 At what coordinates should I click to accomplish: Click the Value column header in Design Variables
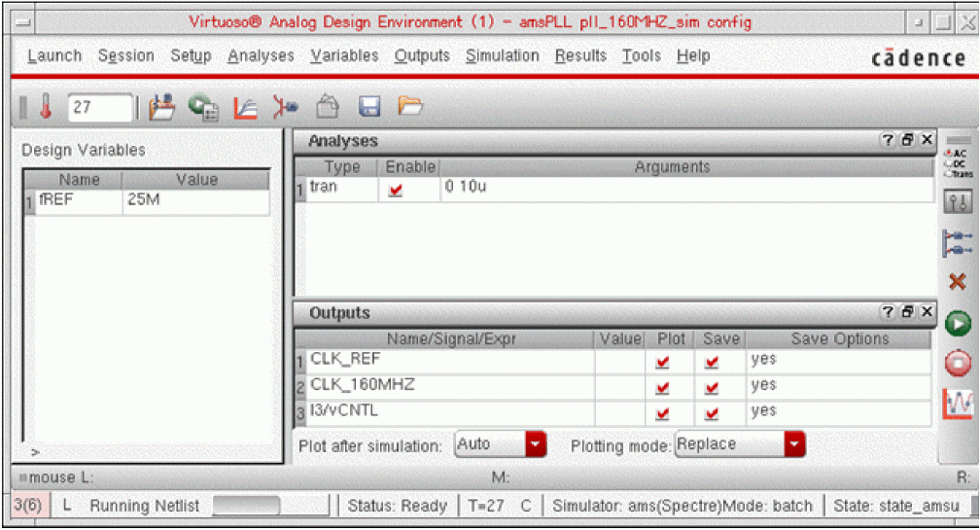tap(196, 180)
